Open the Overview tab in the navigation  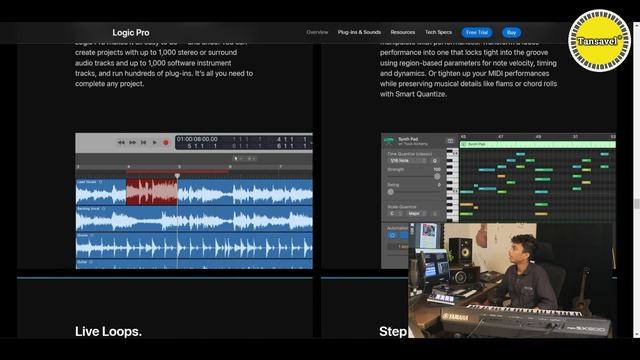317,32
